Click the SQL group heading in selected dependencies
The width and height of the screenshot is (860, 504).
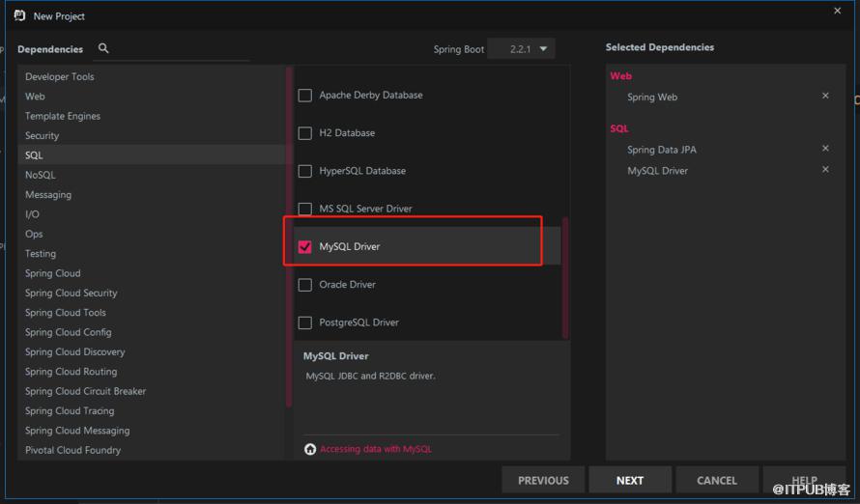(619, 128)
